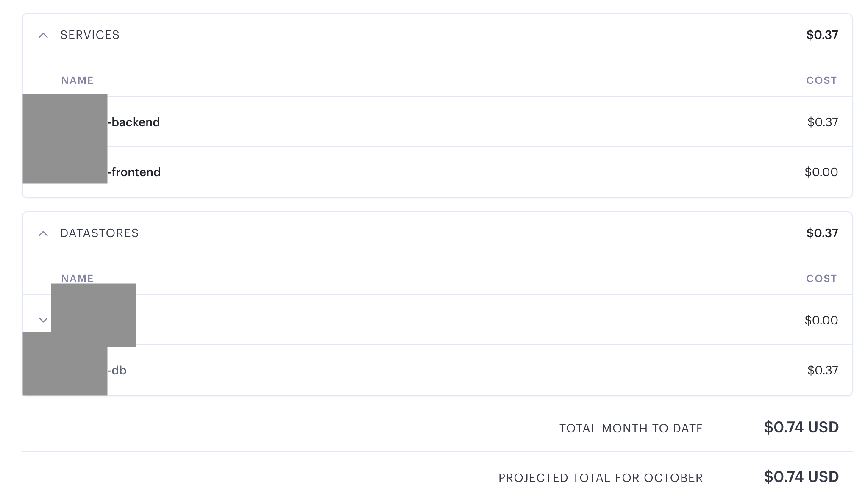The width and height of the screenshot is (868, 504).
Task: Click the Services COST column header
Action: 821,80
